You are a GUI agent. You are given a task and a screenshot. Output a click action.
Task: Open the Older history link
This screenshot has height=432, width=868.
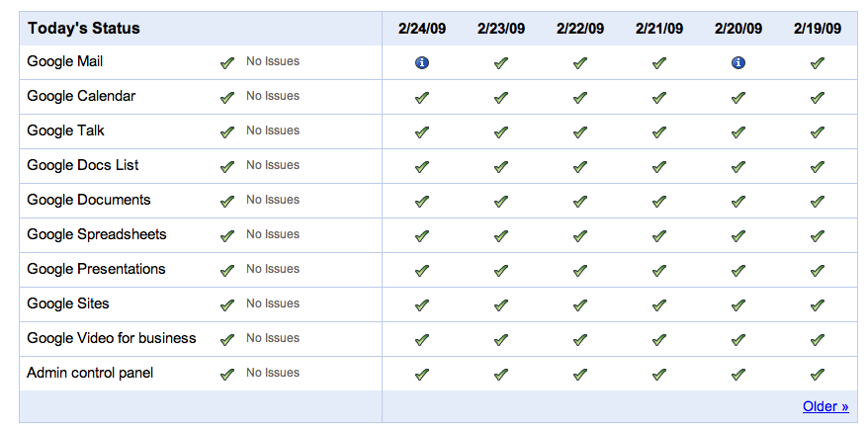[825, 406]
